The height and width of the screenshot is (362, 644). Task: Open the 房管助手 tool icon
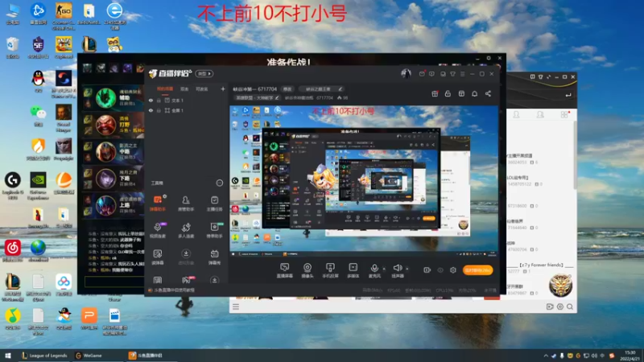[x=186, y=203]
